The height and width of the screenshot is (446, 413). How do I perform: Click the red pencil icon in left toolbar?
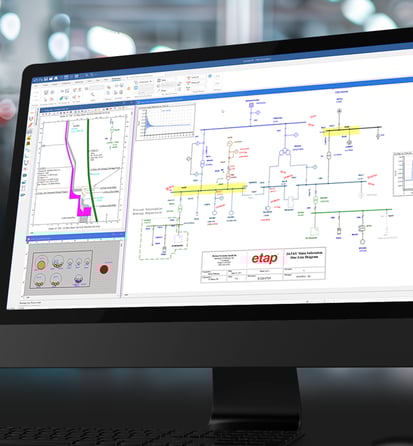(30, 125)
